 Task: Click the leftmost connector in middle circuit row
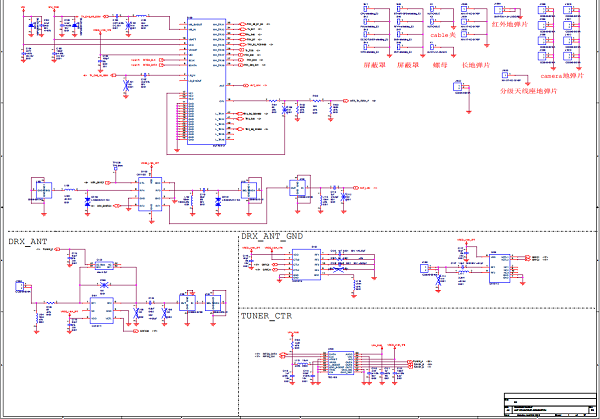(37, 190)
